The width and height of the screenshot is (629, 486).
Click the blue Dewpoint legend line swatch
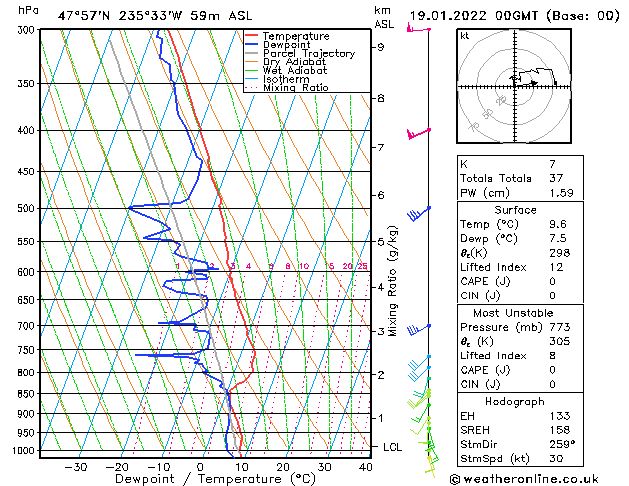click(x=252, y=44)
